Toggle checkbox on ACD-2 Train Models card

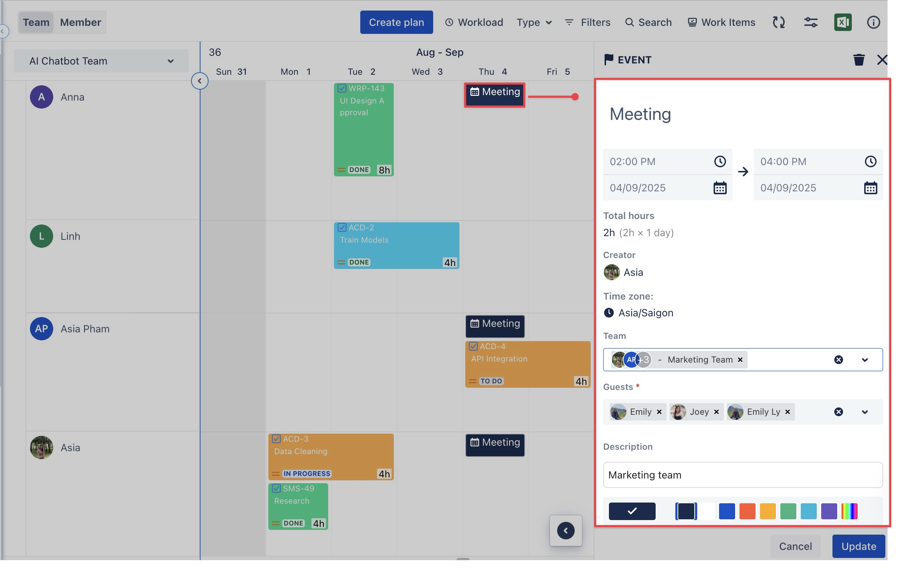(342, 228)
